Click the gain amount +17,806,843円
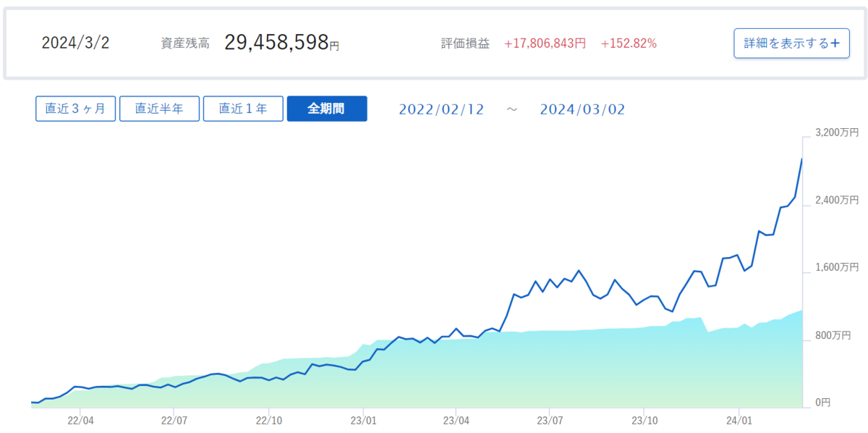Viewport: 868px width, 433px height. [x=545, y=43]
